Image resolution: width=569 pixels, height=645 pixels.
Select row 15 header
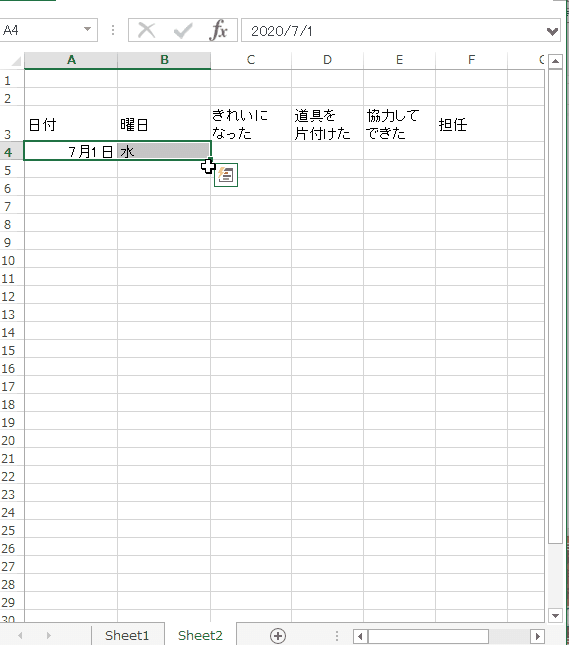click(x=12, y=350)
